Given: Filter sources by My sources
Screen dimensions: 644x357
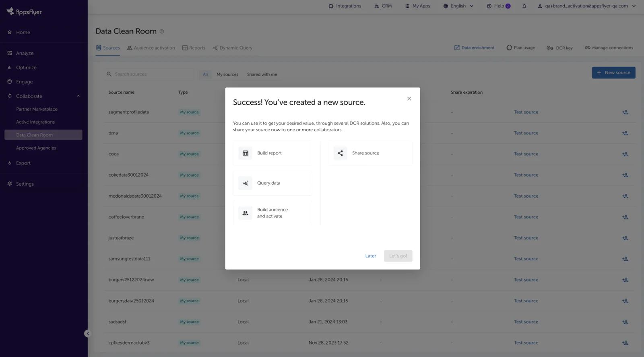Looking at the screenshot, I should coord(227,74).
